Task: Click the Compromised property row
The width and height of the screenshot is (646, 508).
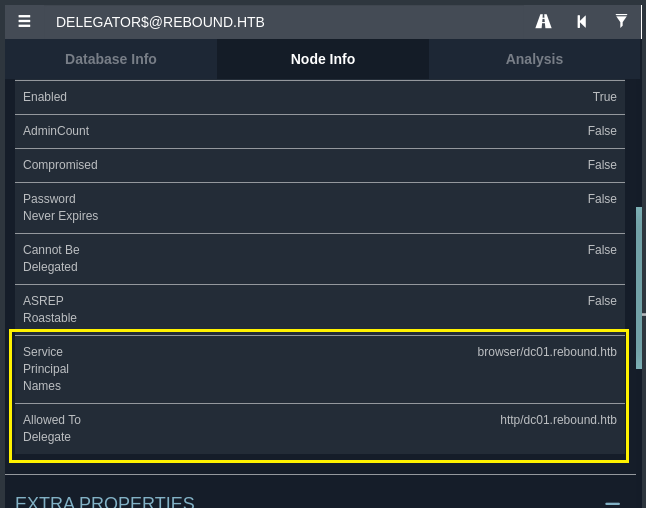Action: [x=320, y=165]
